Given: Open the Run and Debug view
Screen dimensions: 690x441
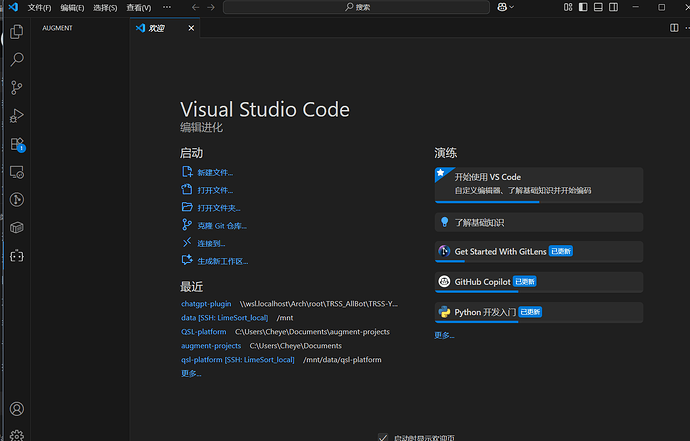Looking at the screenshot, I should click(x=17, y=116).
